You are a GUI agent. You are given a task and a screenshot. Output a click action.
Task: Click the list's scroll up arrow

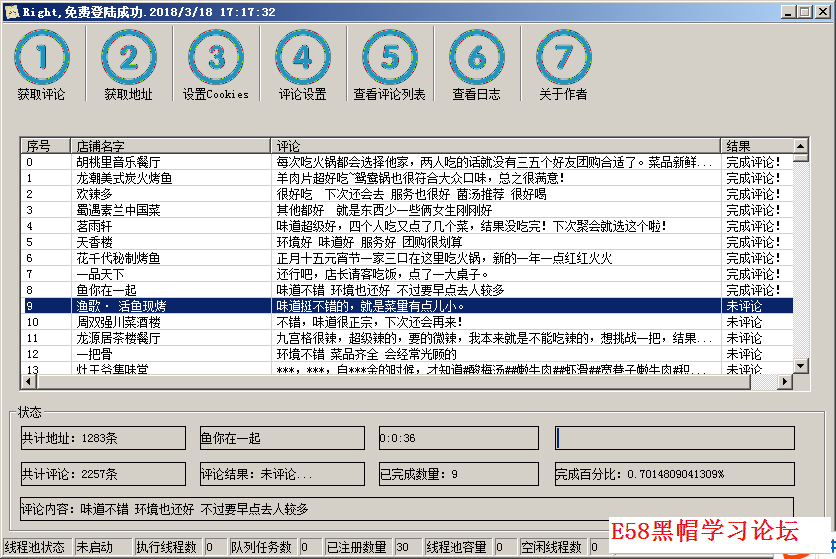pyautogui.click(x=800, y=146)
